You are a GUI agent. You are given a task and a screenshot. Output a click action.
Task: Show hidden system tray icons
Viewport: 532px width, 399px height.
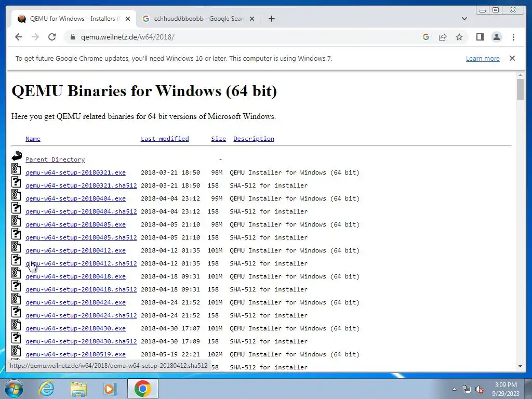(x=454, y=389)
